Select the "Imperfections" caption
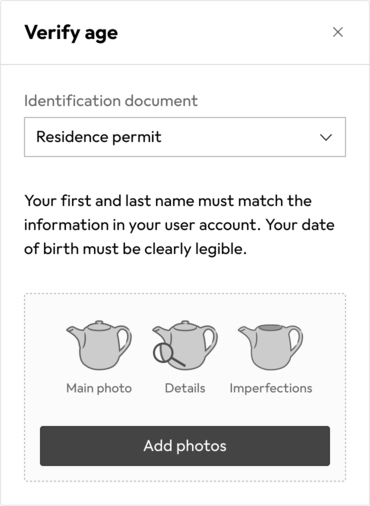 pos(271,388)
